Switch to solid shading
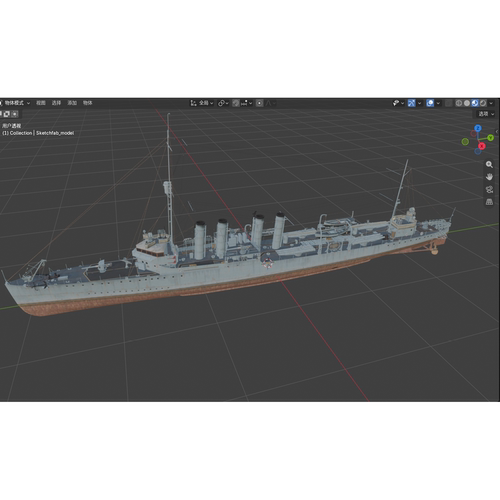 467,103
